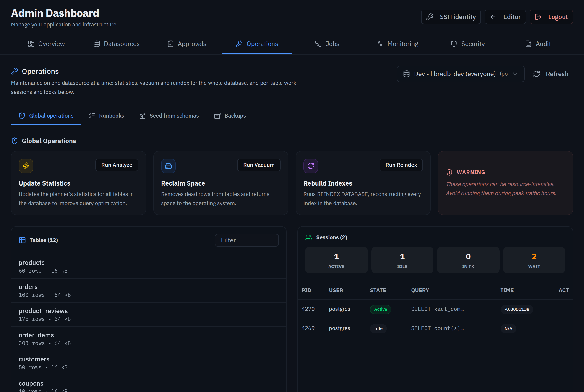
Task: Click the WARNING shield icon
Action: [x=449, y=172]
